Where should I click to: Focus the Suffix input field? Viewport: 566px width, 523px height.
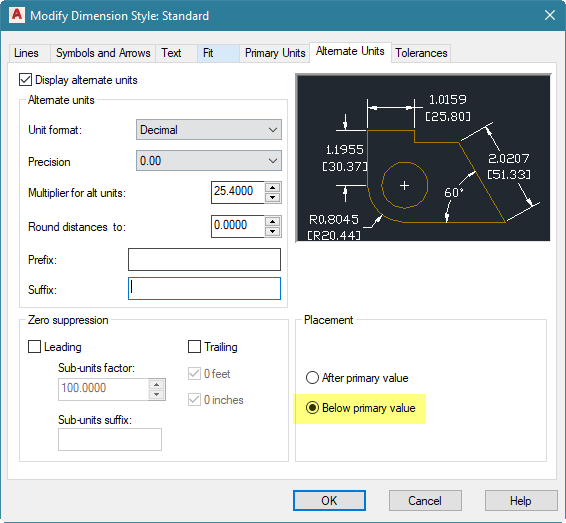pos(204,288)
